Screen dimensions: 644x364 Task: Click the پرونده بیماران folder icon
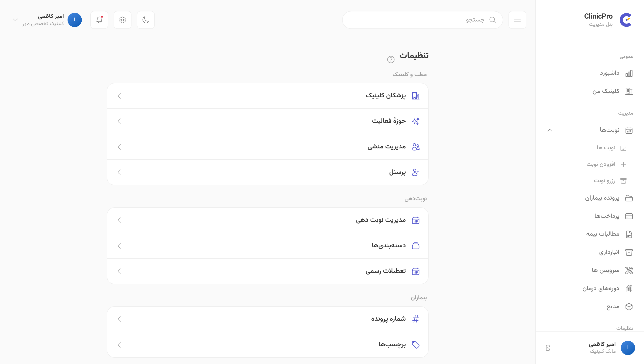click(629, 198)
